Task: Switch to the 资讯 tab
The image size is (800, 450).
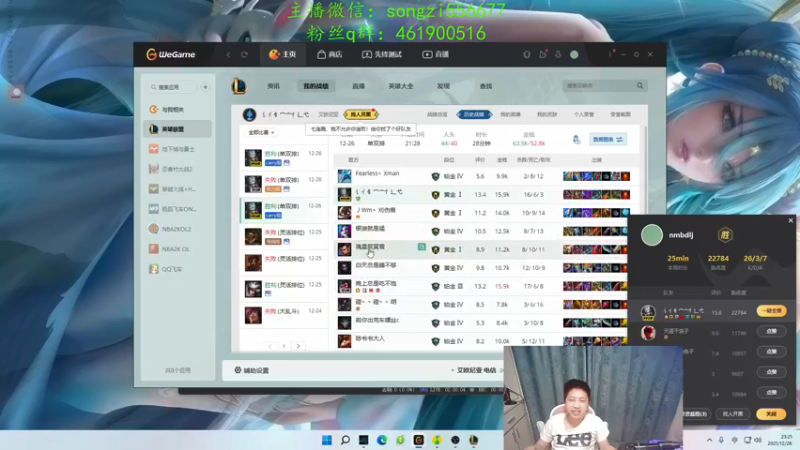Action: [x=273, y=86]
